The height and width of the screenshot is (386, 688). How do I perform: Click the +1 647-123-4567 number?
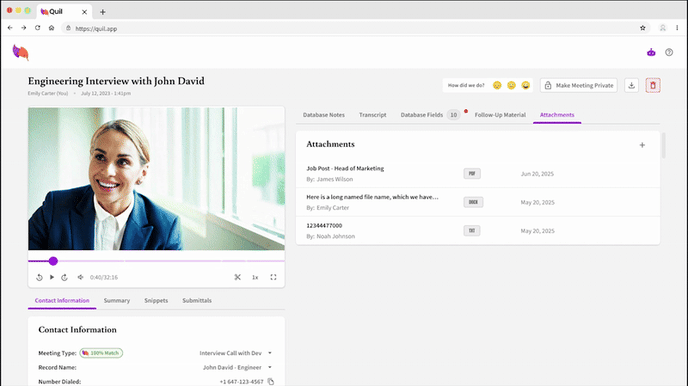click(241, 382)
